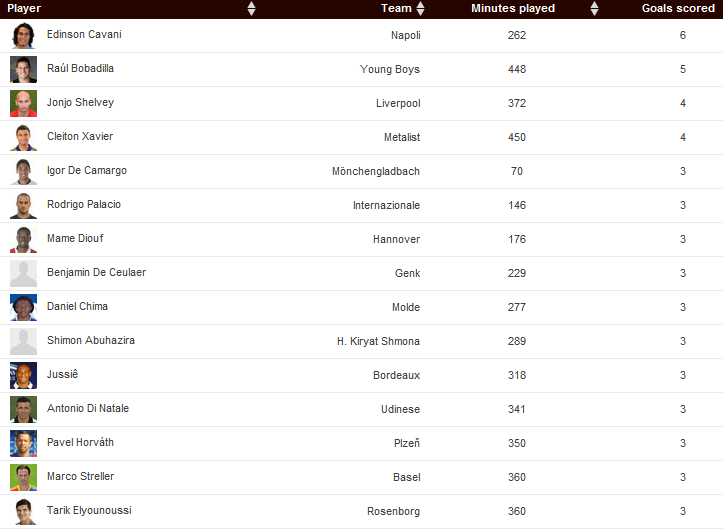Click Antonio Di Natale name
Screen dimensions: 723x529
point(88,409)
